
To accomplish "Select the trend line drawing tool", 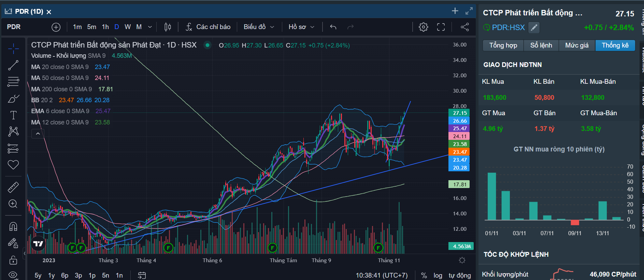I will 13,65.
